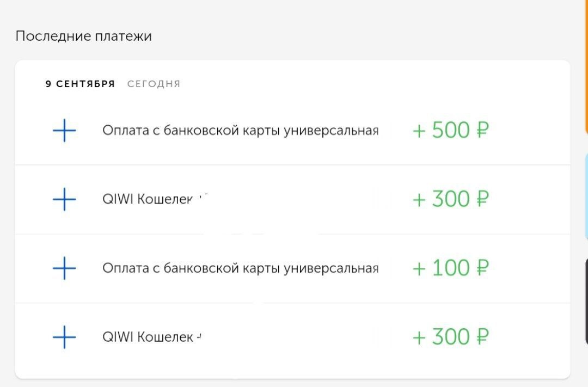
Task: Click the orange strip on the right edge
Action: click(586, 65)
